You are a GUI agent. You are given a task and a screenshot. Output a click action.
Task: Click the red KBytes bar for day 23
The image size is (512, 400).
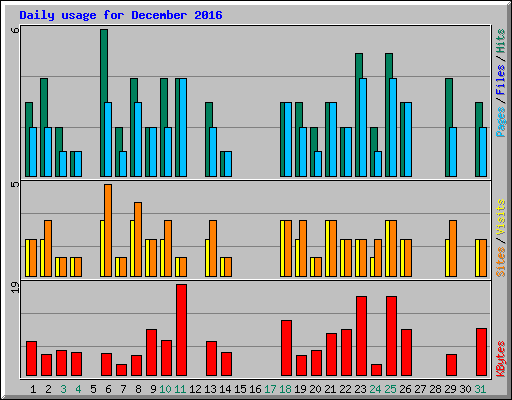coord(361,336)
